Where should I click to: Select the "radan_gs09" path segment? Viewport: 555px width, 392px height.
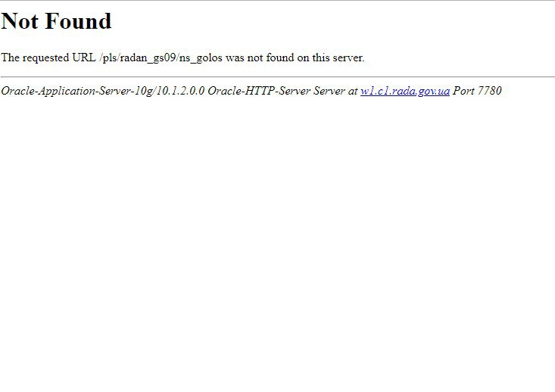pos(148,58)
